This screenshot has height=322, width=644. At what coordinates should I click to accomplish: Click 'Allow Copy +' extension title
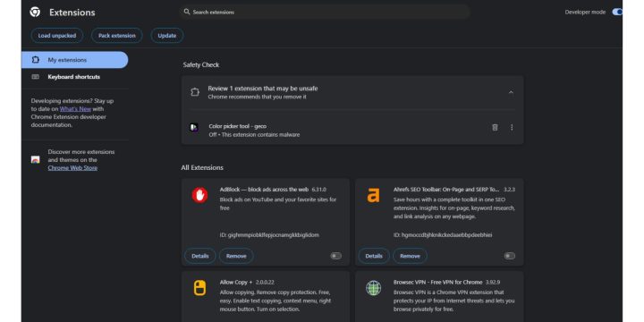[236, 282]
